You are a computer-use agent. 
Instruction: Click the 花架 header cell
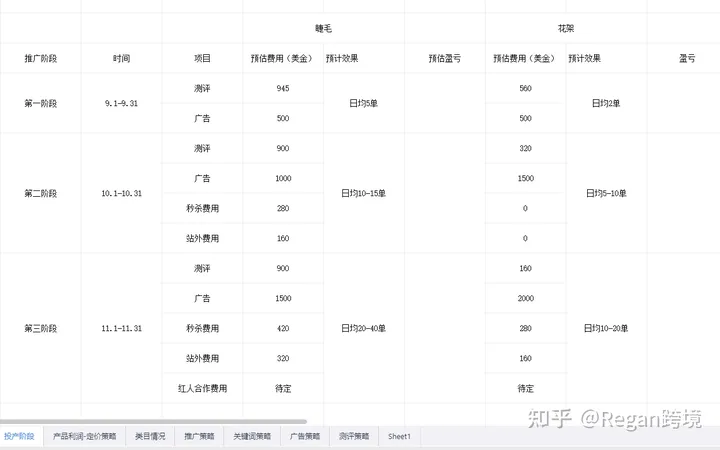565,28
